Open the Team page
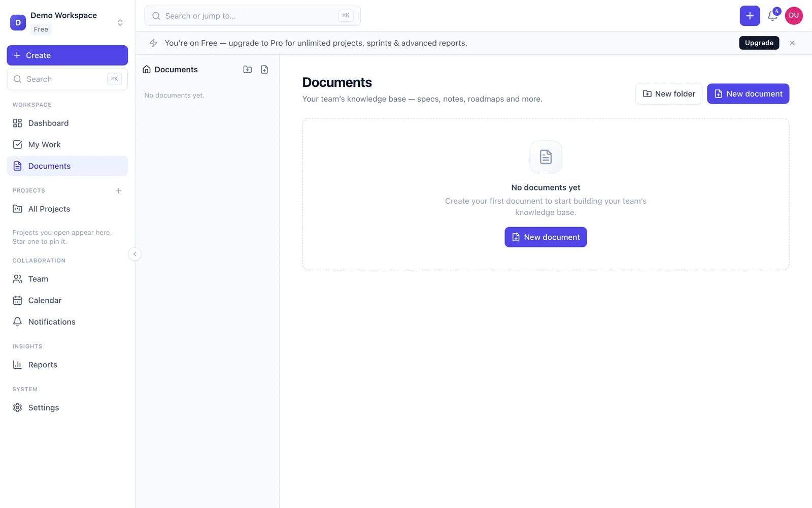Screen dimensions: 812x508 67,279
